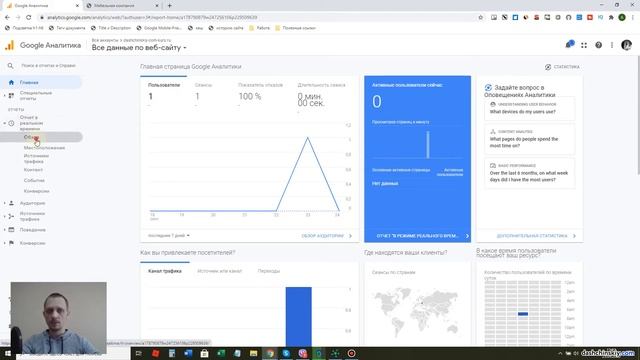This screenshot has height=360, width=640.
Task: Open a new browser tab with plus
Action: tap(169, 6)
